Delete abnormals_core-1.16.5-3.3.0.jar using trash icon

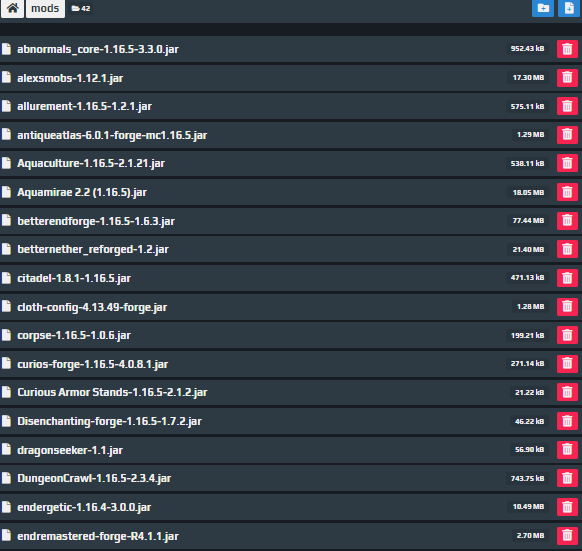click(x=567, y=49)
